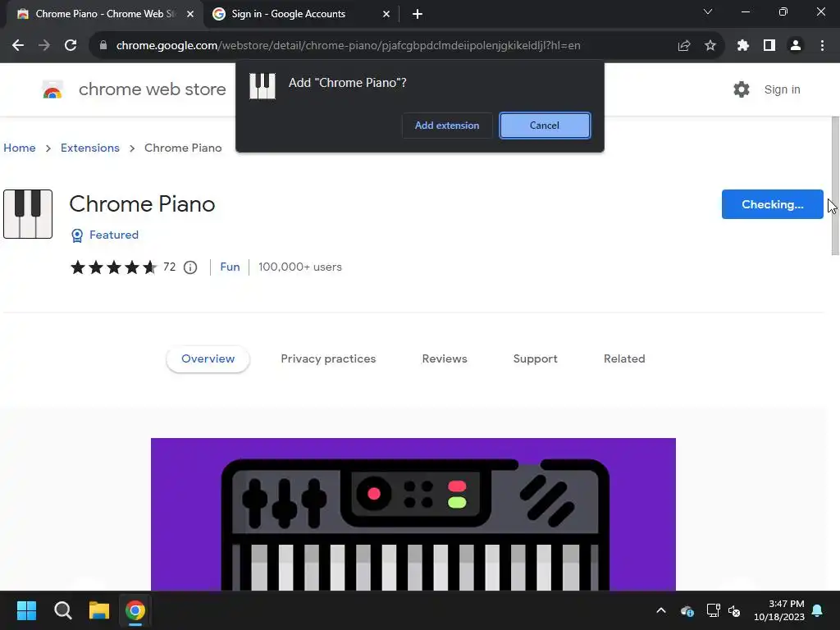This screenshot has width=840, height=630.
Task: Click the star rating display
Action: click(x=113, y=267)
